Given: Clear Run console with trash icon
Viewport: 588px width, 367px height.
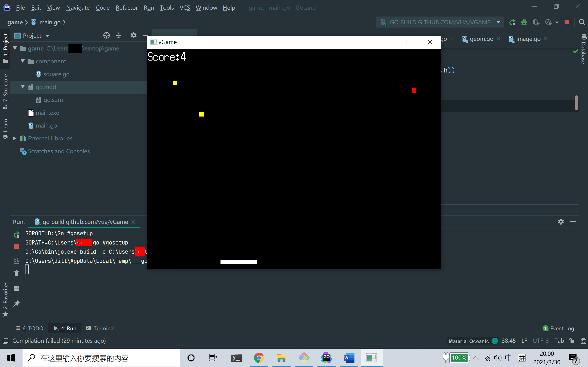Looking at the screenshot, I should coord(17,273).
